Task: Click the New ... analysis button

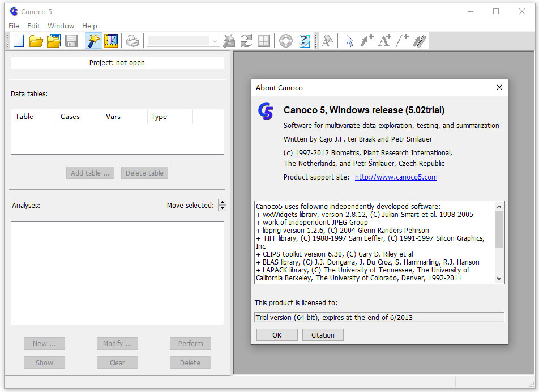Action: tap(44, 343)
